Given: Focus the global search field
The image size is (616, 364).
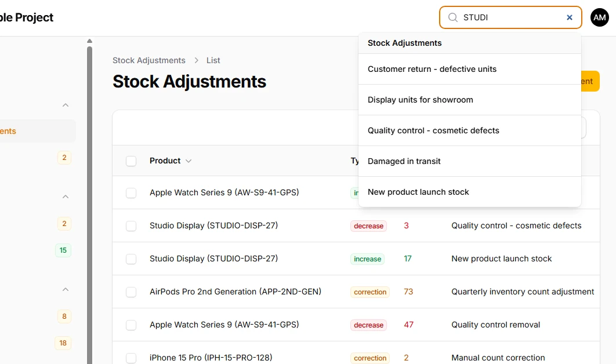Looking at the screenshot, I should pyautogui.click(x=510, y=17).
